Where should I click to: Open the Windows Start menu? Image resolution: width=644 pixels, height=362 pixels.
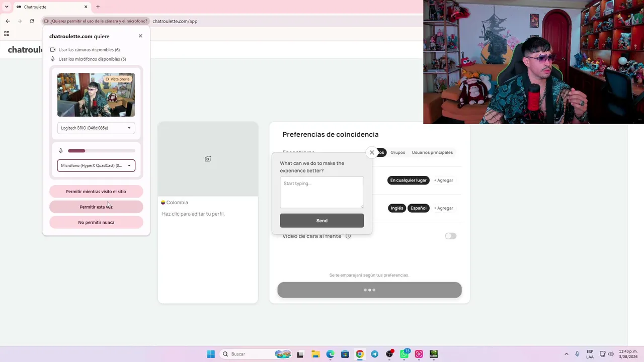211,354
